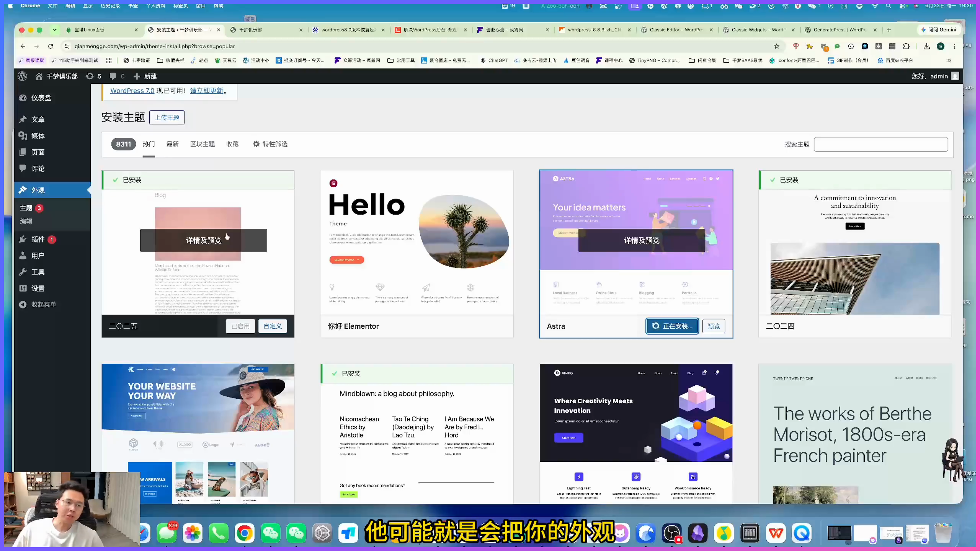
Task: Expand the hidden bookmarks chevron
Action: point(949,60)
